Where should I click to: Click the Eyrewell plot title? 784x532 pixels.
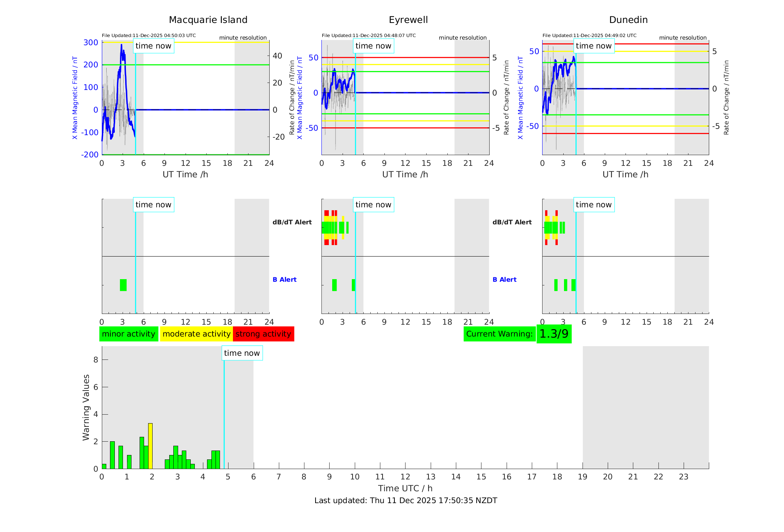click(408, 20)
